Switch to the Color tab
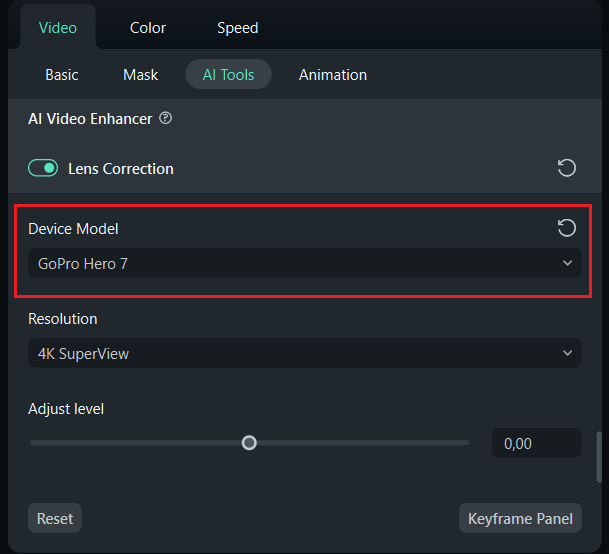Screen dimensions: 609x554 (x=148, y=28)
